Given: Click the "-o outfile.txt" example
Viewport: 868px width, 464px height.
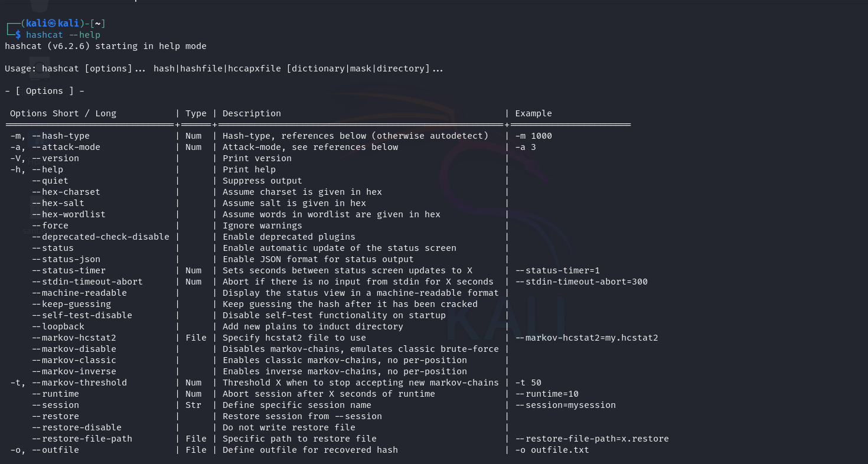Looking at the screenshot, I should (x=552, y=450).
